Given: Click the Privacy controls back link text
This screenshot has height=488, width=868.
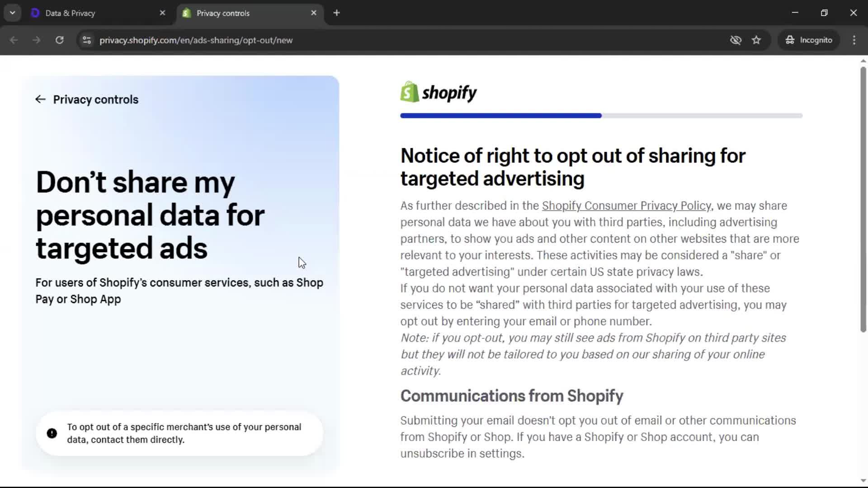Looking at the screenshot, I should pyautogui.click(x=95, y=99).
